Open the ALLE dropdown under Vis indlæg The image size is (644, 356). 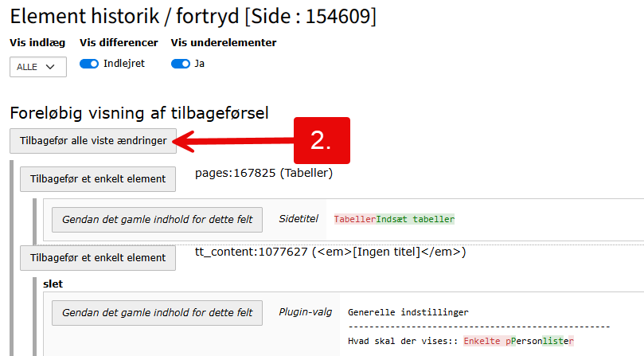click(x=37, y=67)
